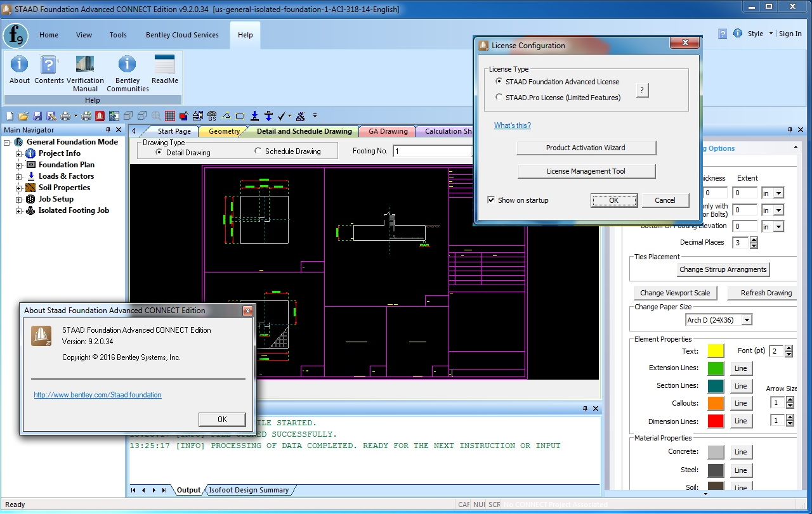
Task: Select STAAD.Pro License (Limited Features) option
Action: click(x=500, y=98)
